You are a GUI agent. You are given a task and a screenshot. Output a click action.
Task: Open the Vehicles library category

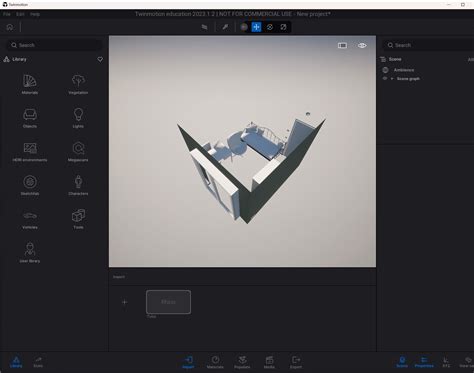(x=30, y=219)
